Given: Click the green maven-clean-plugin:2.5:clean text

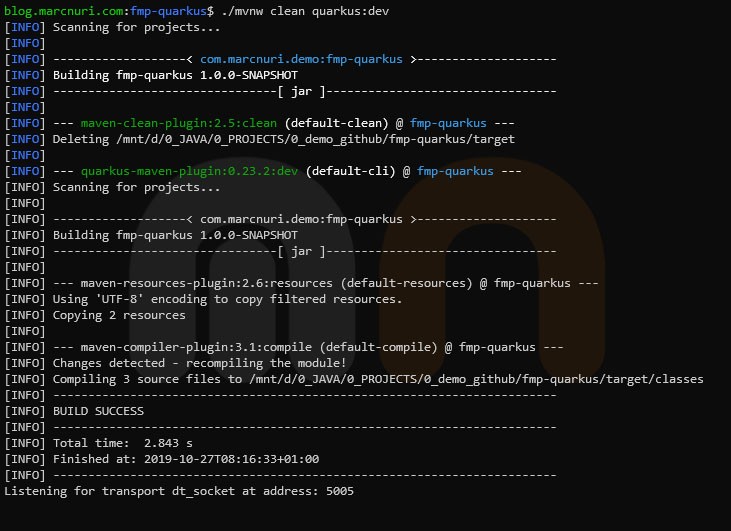Looking at the screenshot, I should [179, 123].
